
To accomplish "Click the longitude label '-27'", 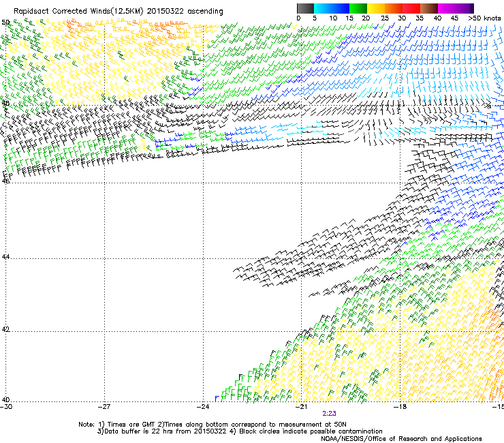I will (104, 407).
